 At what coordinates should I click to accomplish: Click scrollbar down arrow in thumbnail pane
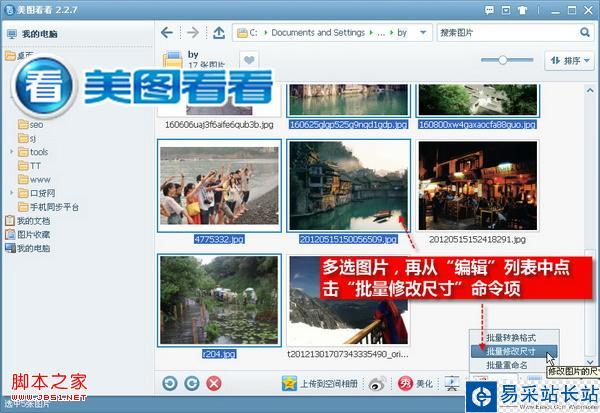pyautogui.click(x=590, y=362)
